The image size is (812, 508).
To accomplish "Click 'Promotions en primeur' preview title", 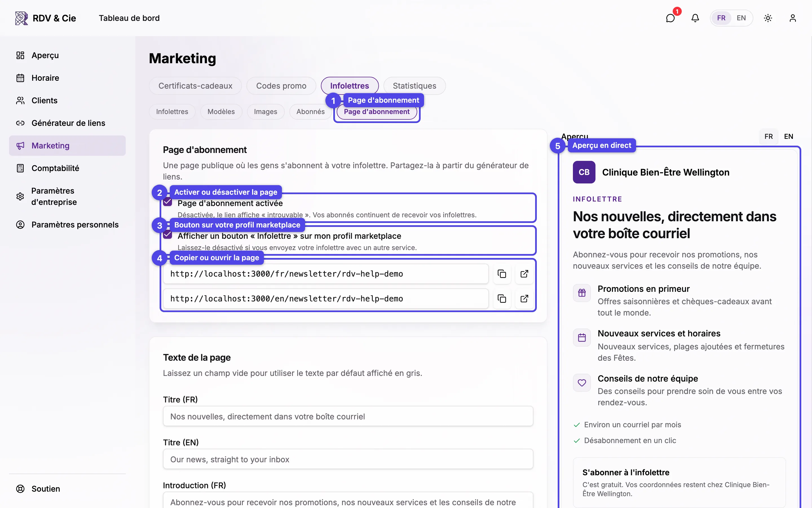I will (643, 289).
